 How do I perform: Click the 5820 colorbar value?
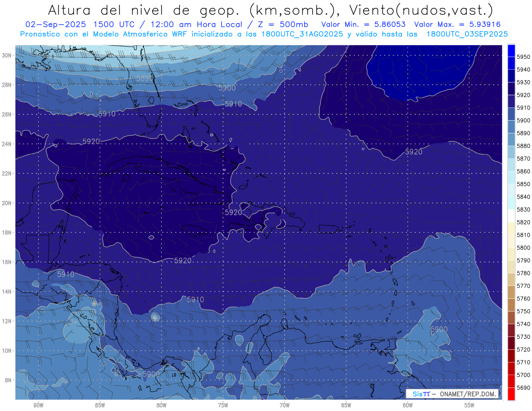(524, 223)
